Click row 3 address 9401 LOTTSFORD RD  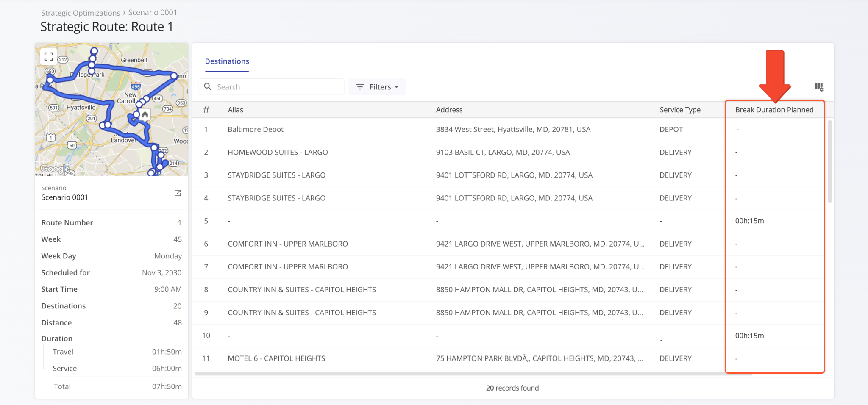click(514, 175)
